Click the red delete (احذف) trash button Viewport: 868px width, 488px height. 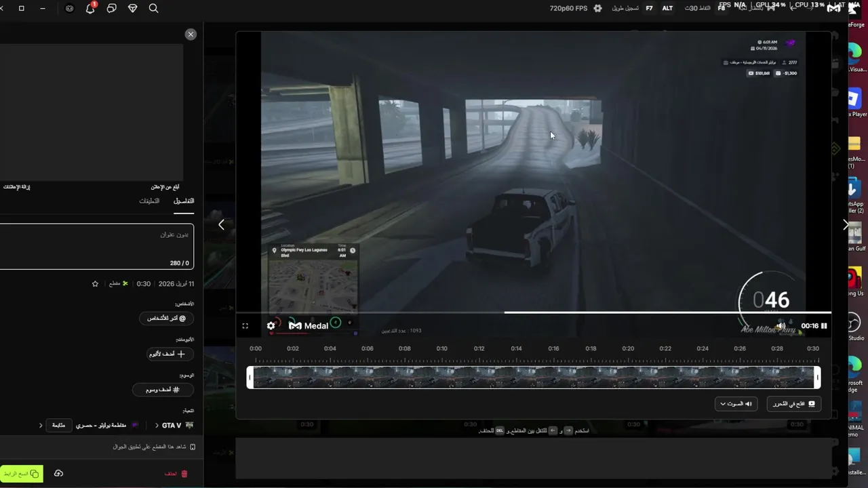click(176, 474)
